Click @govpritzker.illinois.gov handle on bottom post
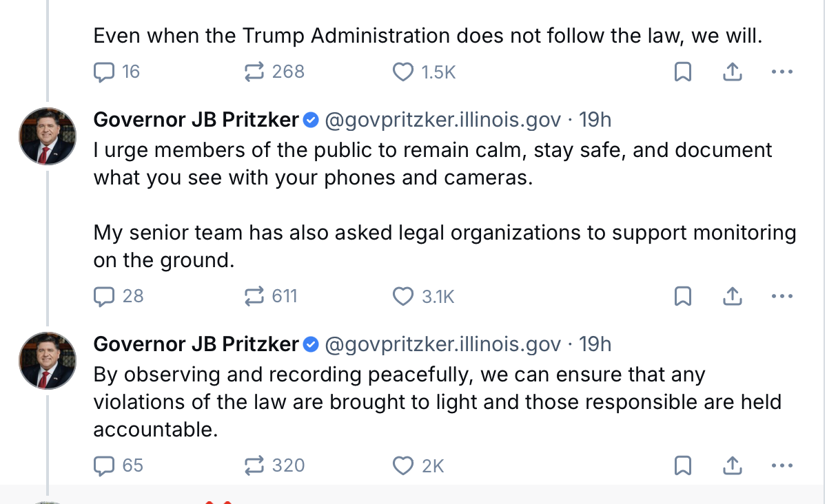This screenshot has width=827, height=504. pos(442,344)
